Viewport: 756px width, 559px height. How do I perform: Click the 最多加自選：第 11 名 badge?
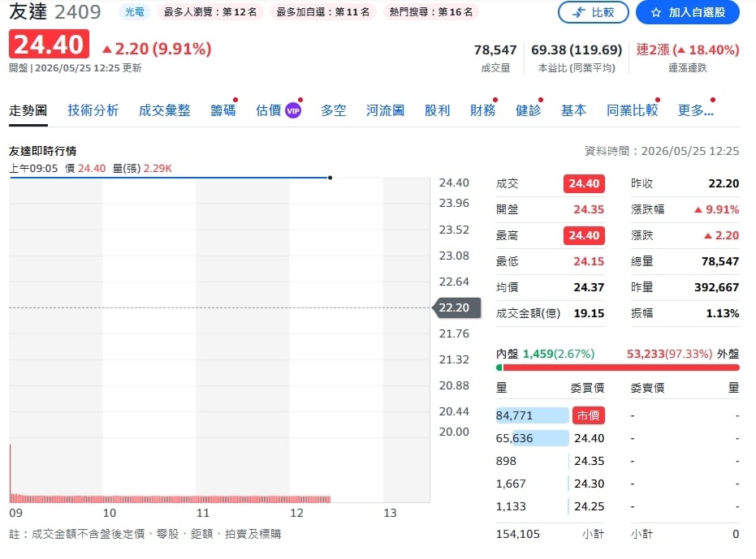tap(323, 12)
